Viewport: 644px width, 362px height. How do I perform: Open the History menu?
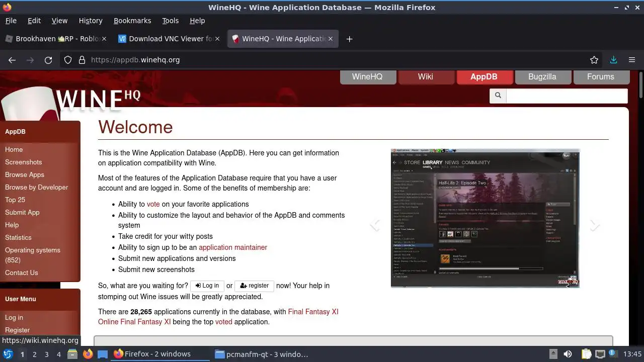(x=91, y=21)
